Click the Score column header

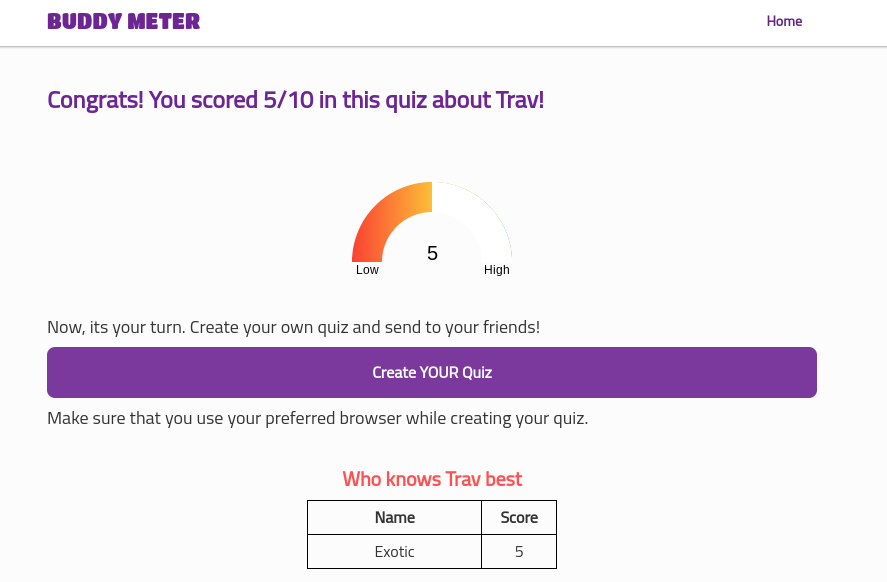[519, 517]
